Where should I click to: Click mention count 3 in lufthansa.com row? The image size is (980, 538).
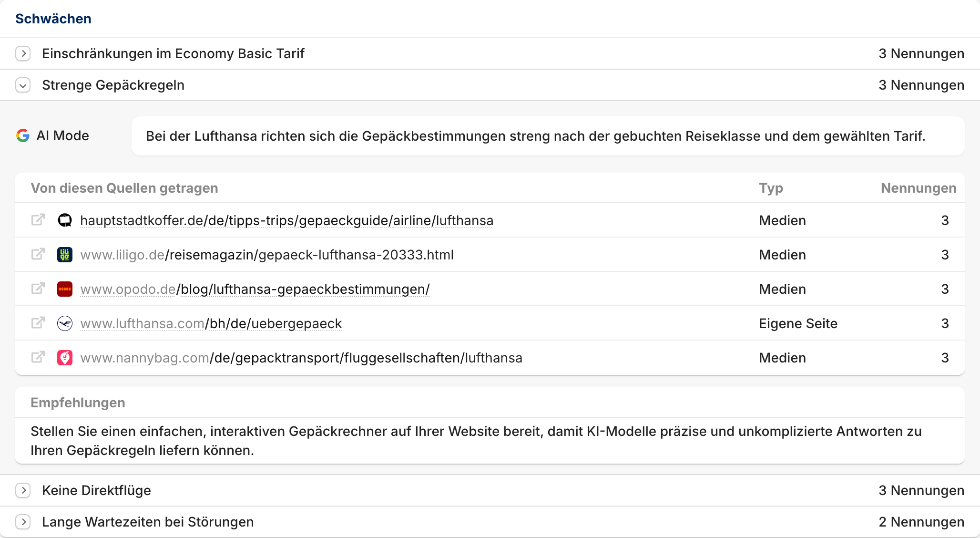pos(945,323)
